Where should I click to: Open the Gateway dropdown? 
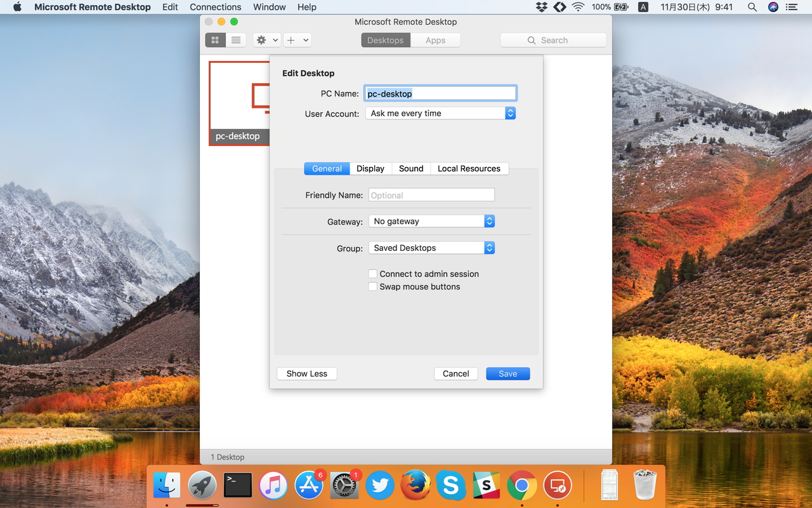pyautogui.click(x=431, y=221)
